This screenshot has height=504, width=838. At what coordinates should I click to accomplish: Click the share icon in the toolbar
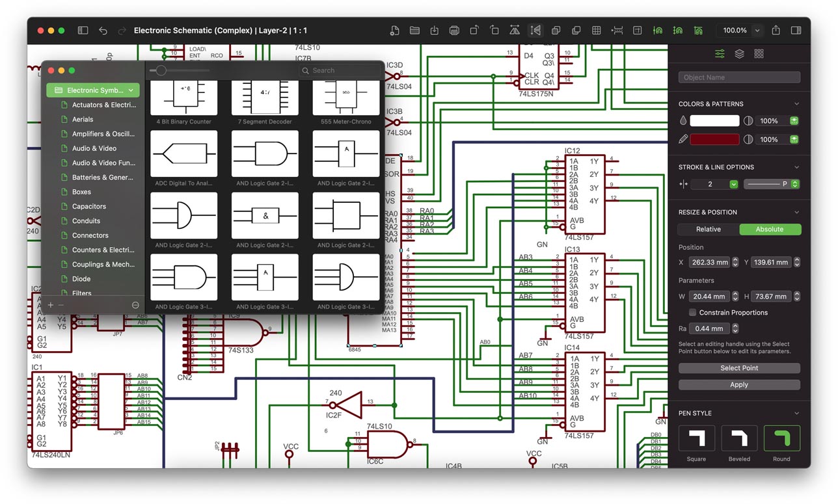[776, 30]
